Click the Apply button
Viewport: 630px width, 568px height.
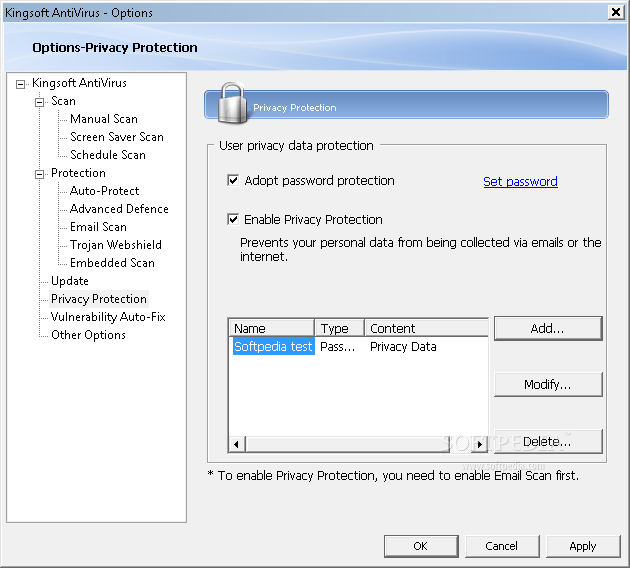(583, 546)
